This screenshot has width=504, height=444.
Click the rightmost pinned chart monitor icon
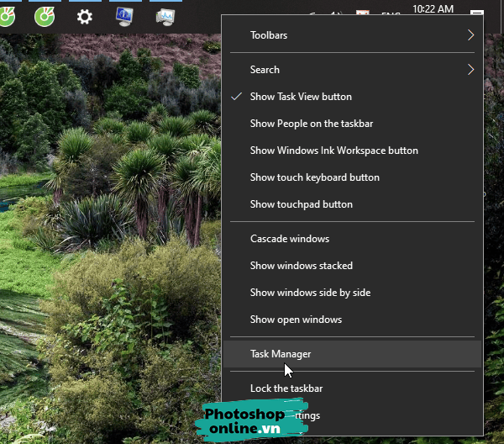[x=165, y=16]
